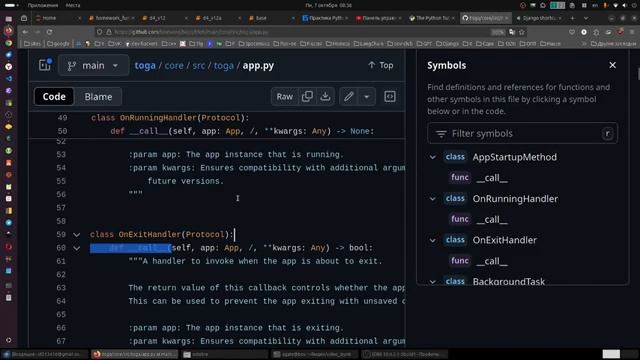Bookmark this page with star icon

[x=522, y=32]
